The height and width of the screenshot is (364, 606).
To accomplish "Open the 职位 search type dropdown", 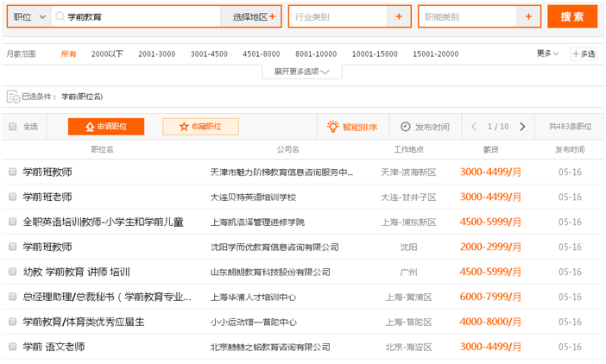I will coord(28,16).
